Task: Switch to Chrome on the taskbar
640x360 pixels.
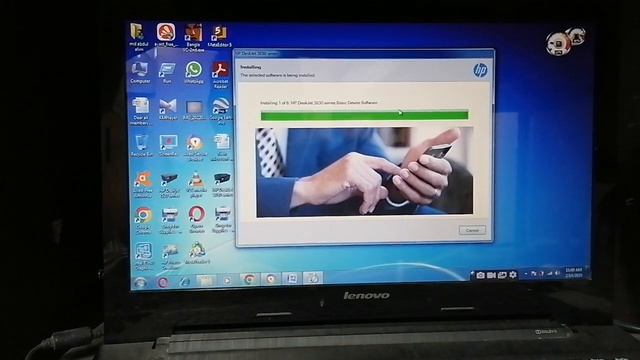Action: tap(249, 279)
